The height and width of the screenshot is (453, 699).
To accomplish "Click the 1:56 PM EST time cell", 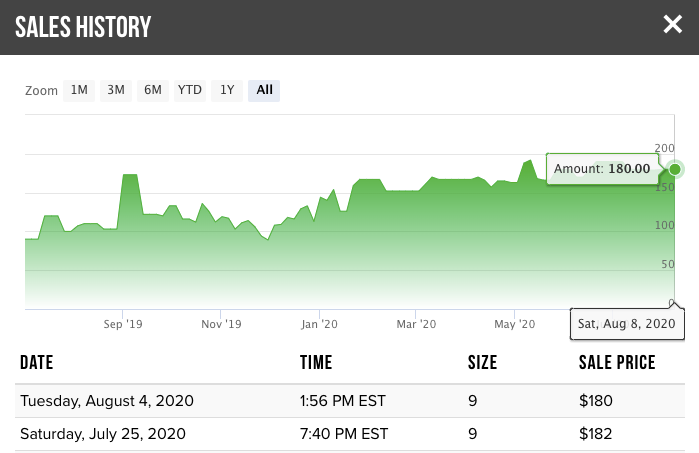I will [x=343, y=401].
